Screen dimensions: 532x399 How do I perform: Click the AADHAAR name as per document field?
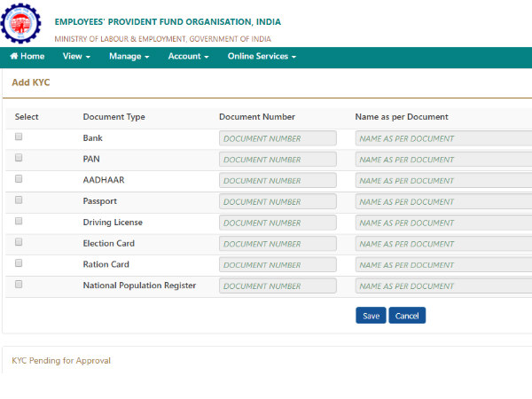coord(443,181)
